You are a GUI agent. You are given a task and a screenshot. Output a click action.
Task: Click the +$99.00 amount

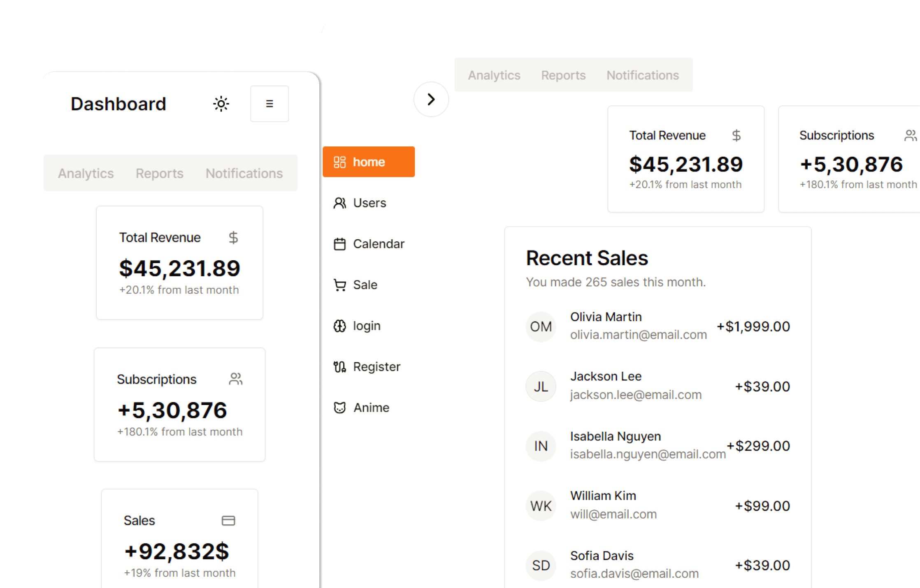[x=762, y=506]
